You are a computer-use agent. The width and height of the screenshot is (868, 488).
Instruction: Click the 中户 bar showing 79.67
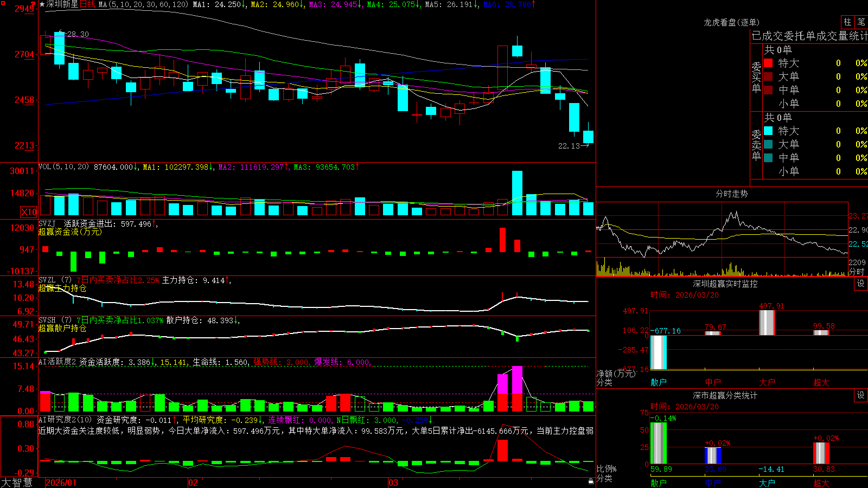(x=713, y=333)
